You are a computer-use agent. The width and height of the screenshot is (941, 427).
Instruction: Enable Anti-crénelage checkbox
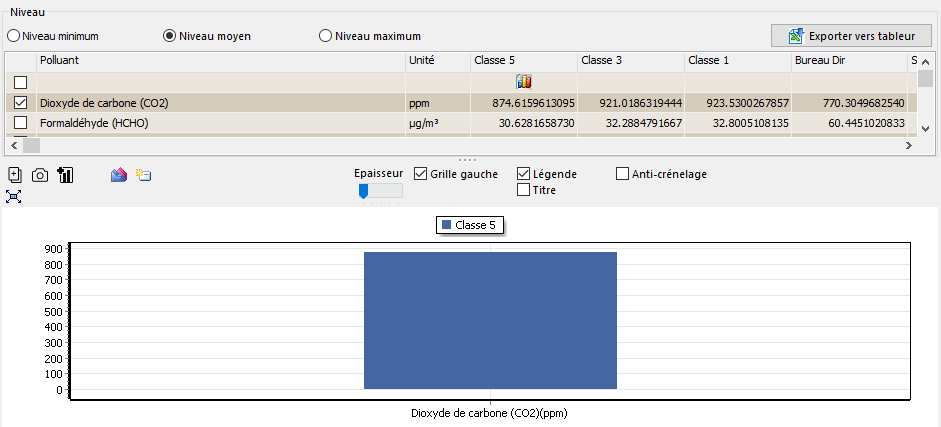622,175
